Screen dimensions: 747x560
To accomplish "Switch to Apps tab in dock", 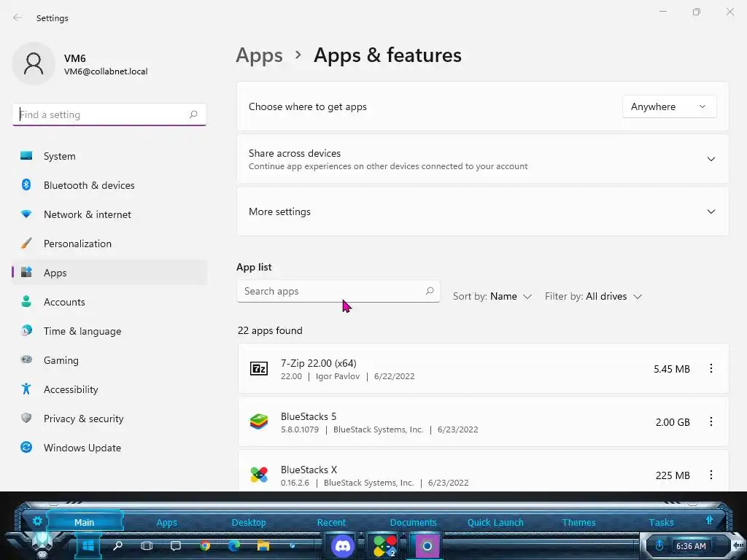I will coord(167,522).
